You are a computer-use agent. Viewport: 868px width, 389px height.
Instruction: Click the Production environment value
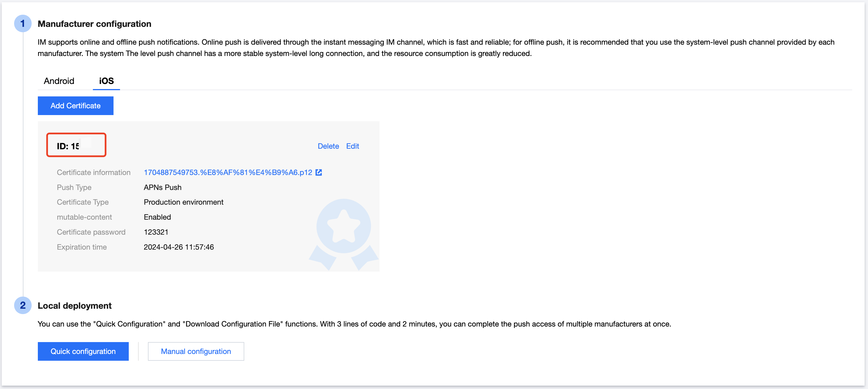183,202
